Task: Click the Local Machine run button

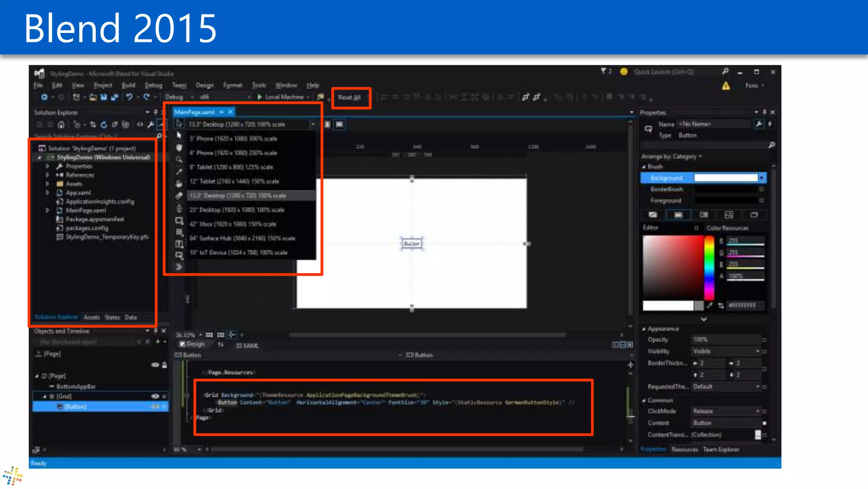Action: click(x=280, y=97)
